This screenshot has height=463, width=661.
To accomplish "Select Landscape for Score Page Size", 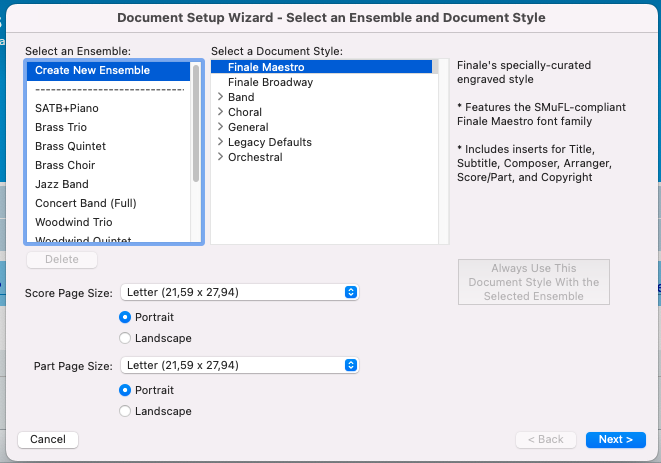I will tap(125, 338).
